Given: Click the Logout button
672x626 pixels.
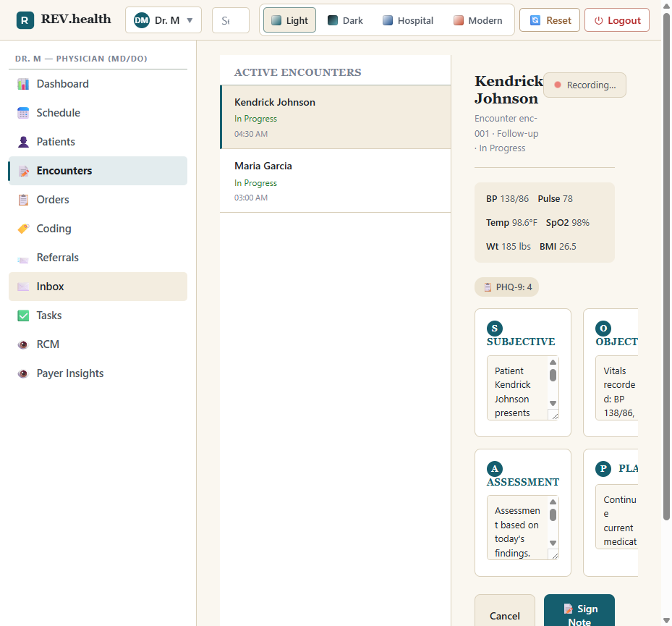Looking at the screenshot, I should click(617, 20).
